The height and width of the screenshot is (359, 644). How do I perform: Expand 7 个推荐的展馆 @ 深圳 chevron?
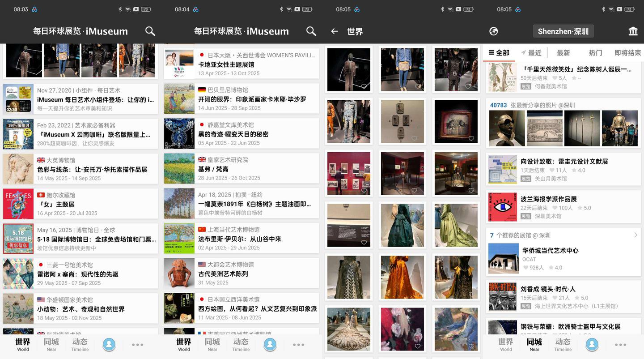pyautogui.click(x=636, y=235)
